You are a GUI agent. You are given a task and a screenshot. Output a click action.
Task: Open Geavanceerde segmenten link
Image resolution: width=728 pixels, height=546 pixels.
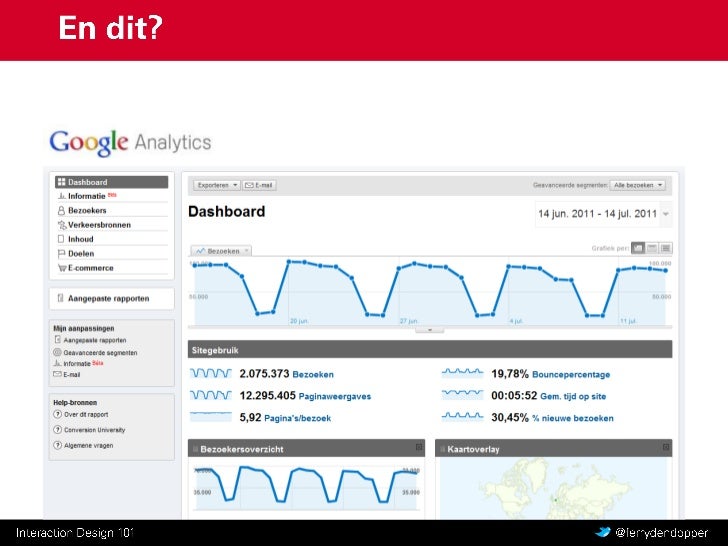100,352
